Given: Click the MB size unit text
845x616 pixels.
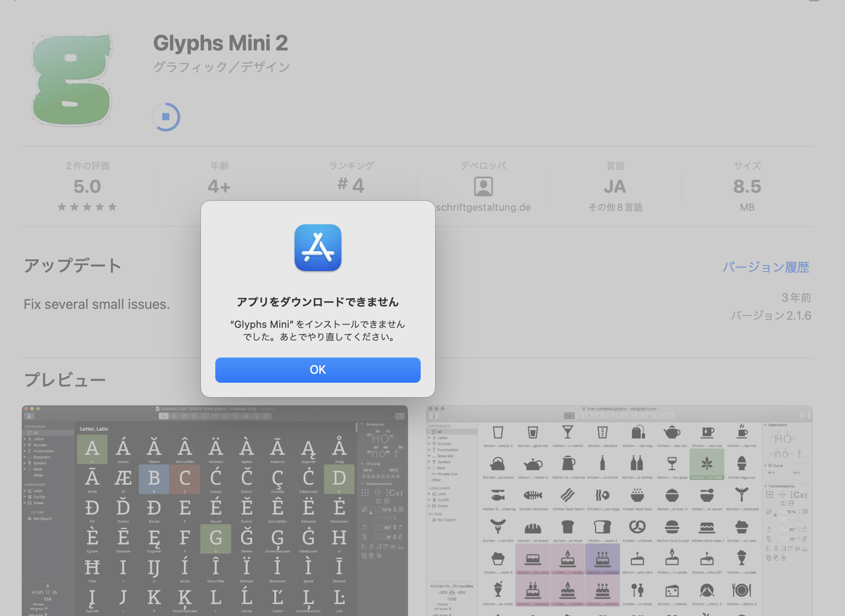Looking at the screenshot, I should click(x=747, y=208).
